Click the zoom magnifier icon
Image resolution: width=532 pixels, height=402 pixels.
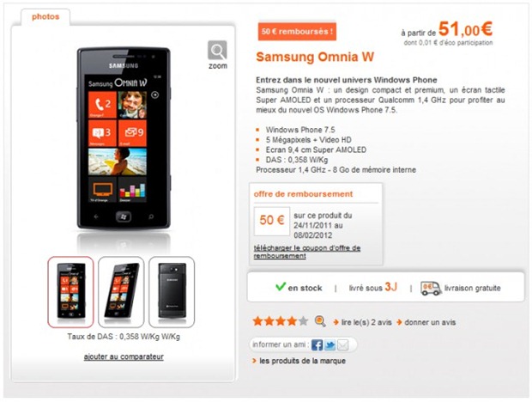(217, 50)
